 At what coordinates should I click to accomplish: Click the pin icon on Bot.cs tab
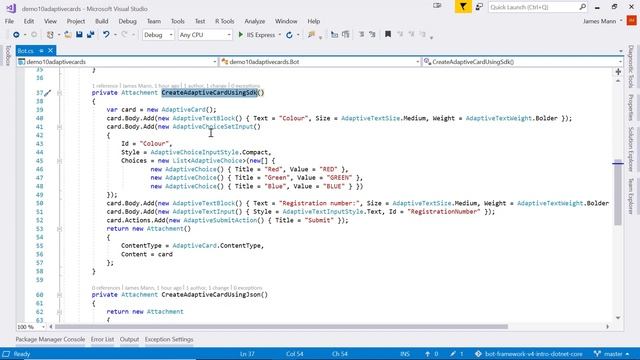(41, 51)
